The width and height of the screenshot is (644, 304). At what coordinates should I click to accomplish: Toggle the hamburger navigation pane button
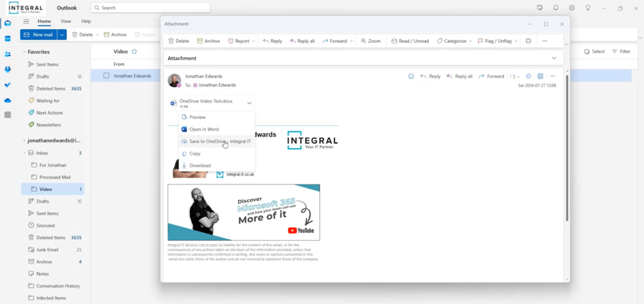[x=26, y=21]
